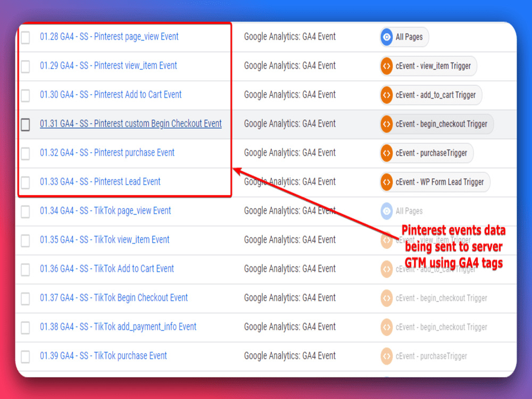
Task: Open tag 01.29 GA4 - SS - Pinterest view_item Event
Action: click(x=109, y=65)
